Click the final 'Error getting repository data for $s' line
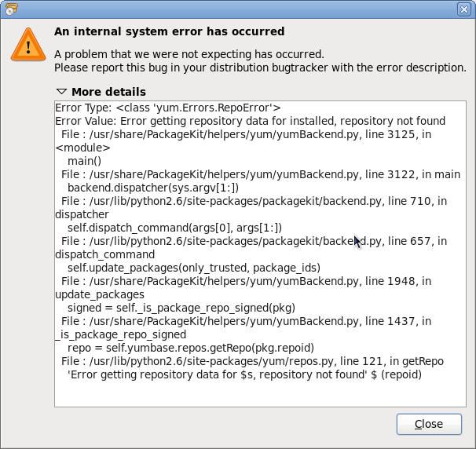 pos(244,374)
